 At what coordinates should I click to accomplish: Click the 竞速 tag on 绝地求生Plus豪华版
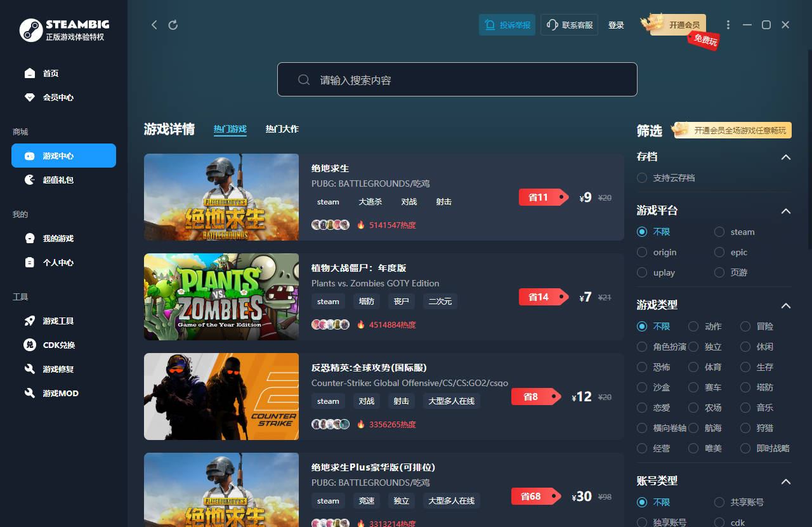366,501
